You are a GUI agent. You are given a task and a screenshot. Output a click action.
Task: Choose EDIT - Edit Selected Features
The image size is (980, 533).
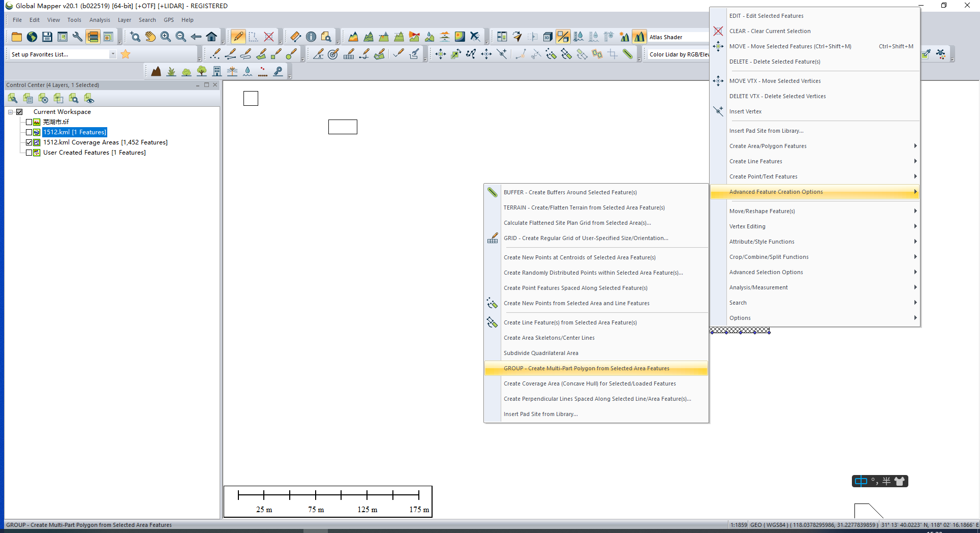[815, 16]
